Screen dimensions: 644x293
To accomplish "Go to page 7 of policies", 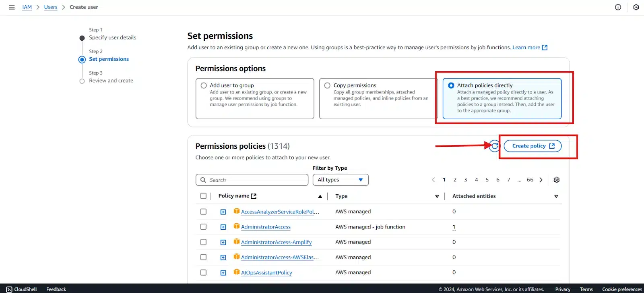I will tap(508, 180).
